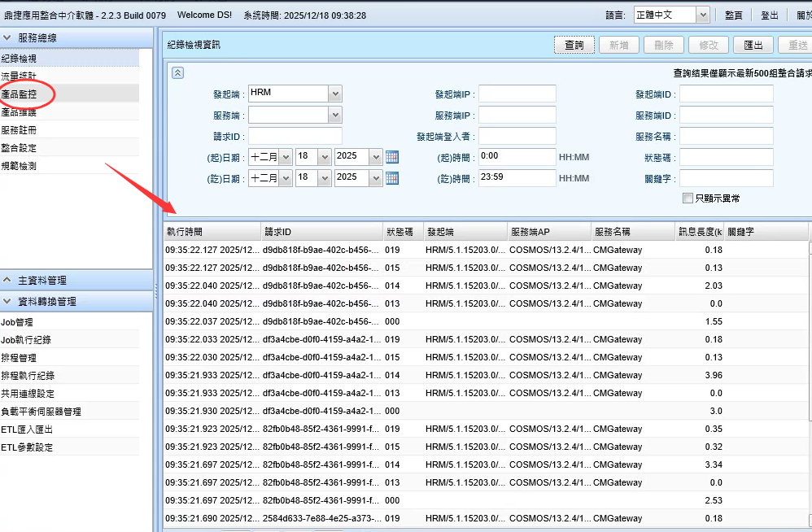Click into the 請求ID input field
This screenshot has height=532, width=812.
(x=295, y=136)
